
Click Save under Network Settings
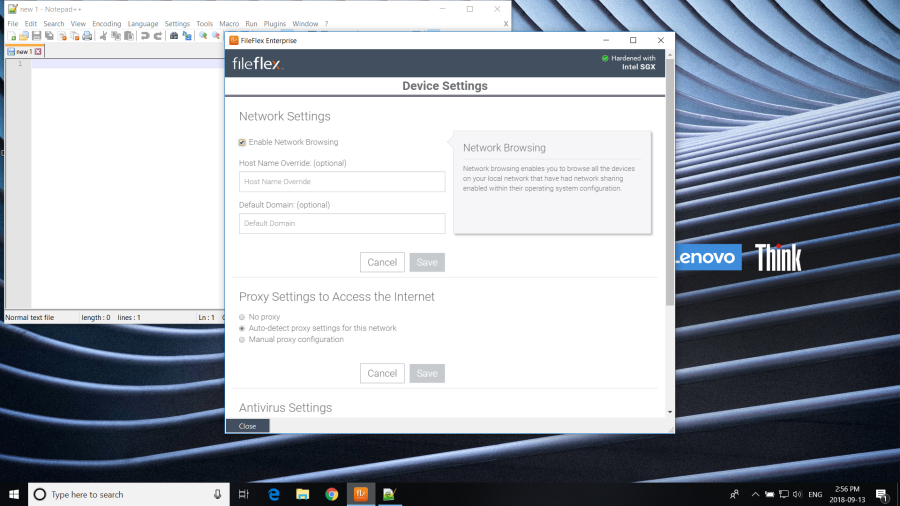[x=427, y=262]
